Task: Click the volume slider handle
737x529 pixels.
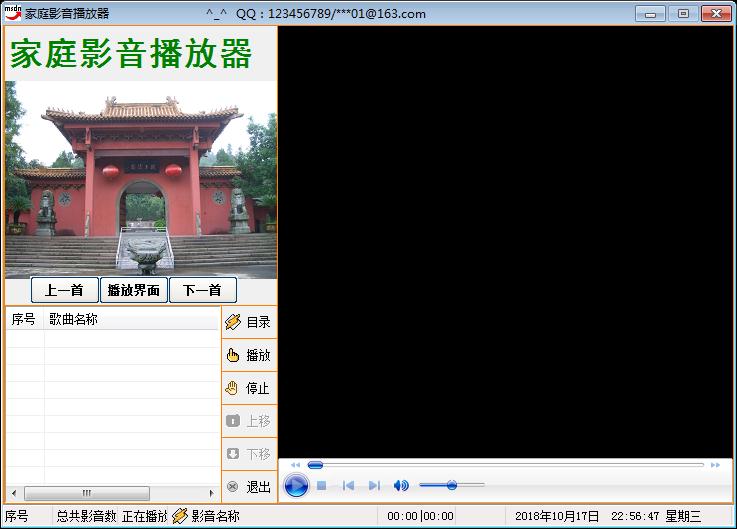Action: pos(452,485)
